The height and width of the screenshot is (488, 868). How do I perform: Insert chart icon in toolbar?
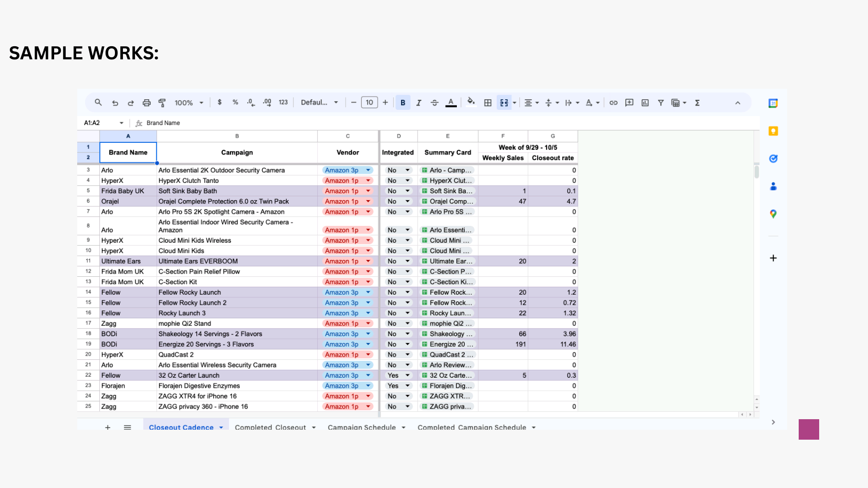coord(645,103)
